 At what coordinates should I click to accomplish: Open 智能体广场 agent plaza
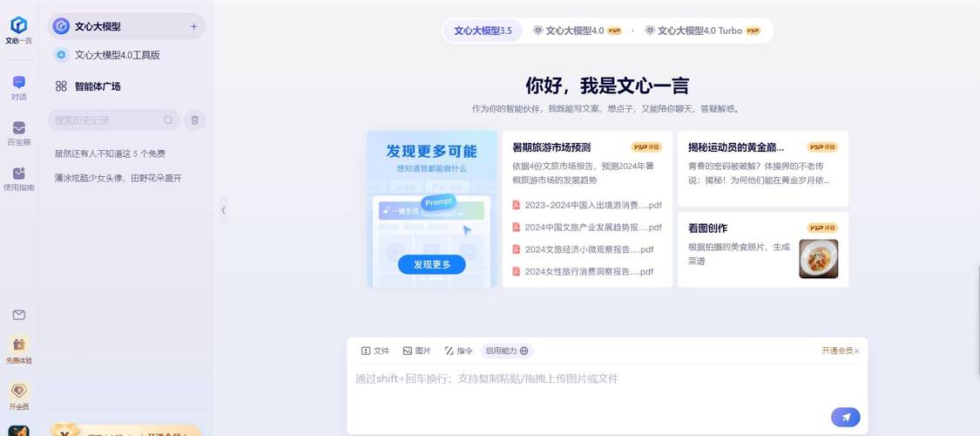(x=97, y=86)
